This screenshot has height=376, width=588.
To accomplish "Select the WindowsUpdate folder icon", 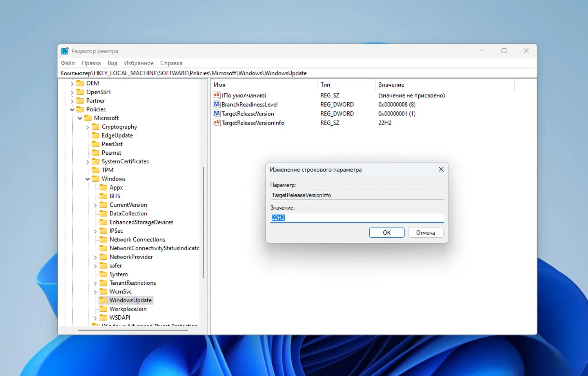I will (103, 300).
